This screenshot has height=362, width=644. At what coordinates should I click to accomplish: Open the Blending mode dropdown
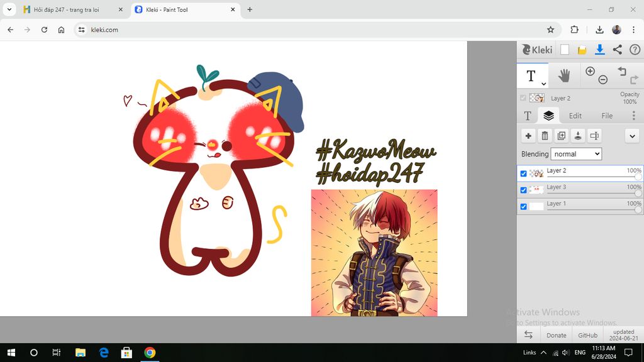tap(576, 154)
